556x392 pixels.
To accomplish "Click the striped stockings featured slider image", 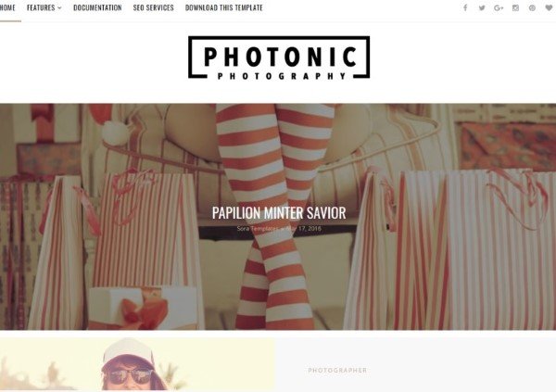I will tap(278, 217).
